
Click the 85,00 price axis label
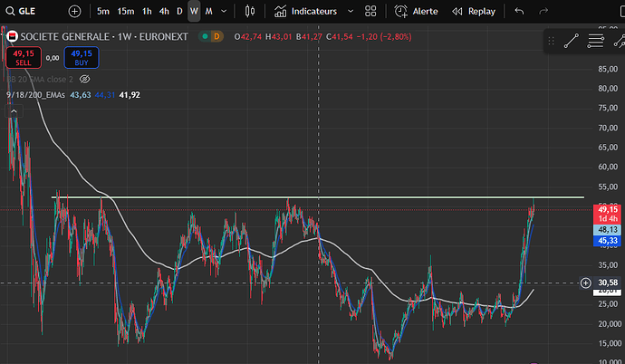tap(608, 69)
